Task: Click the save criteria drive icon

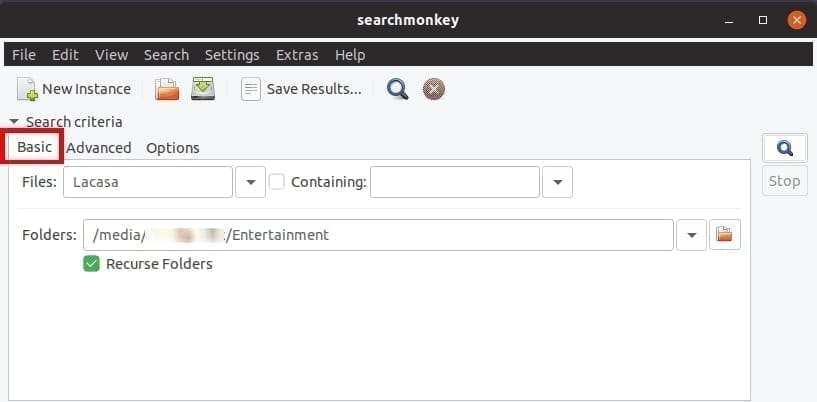Action: coord(203,89)
